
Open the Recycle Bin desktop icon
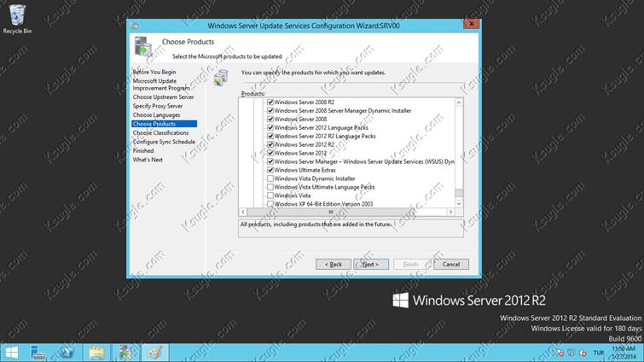pos(17,20)
